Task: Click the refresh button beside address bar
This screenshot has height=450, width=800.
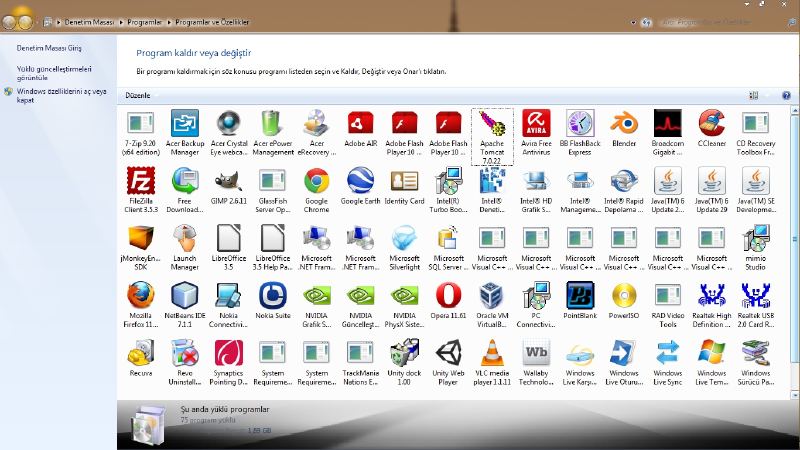Action: pos(646,22)
